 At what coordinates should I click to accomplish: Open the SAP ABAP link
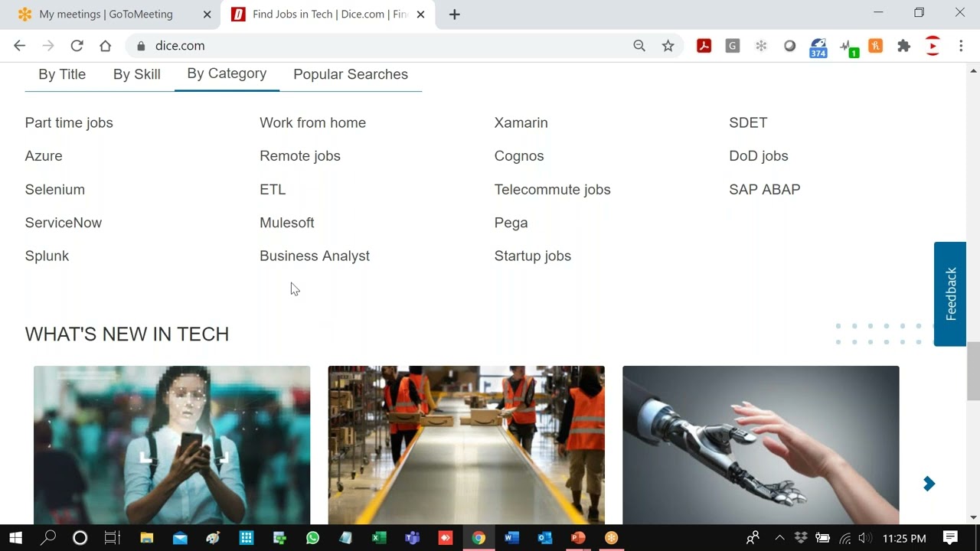765,190
